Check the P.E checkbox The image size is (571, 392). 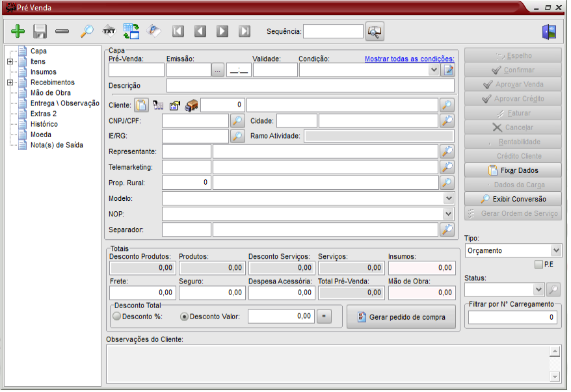[x=538, y=265]
